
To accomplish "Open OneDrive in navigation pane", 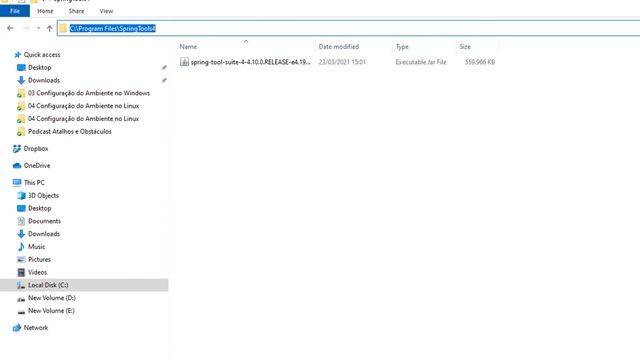I will [37, 166].
